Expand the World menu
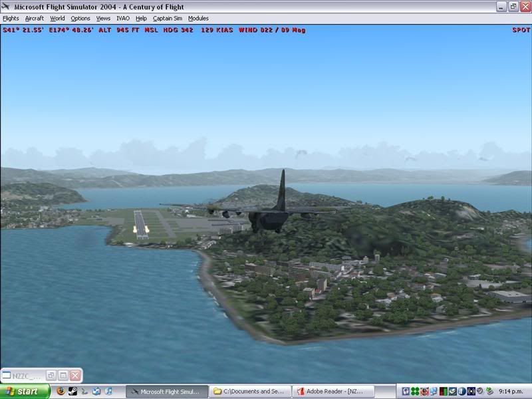 click(57, 19)
